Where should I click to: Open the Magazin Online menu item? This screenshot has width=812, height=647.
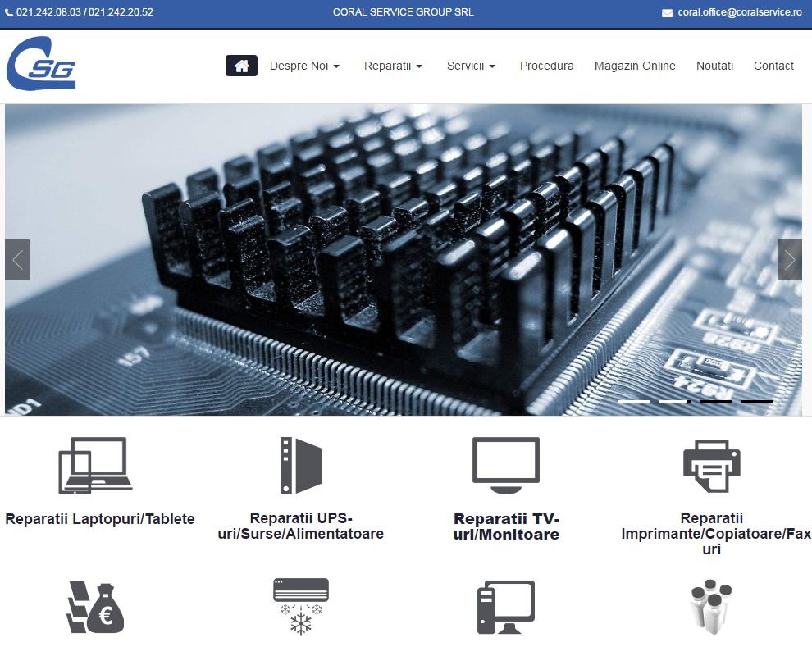pyautogui.click(x=635, y=66)
